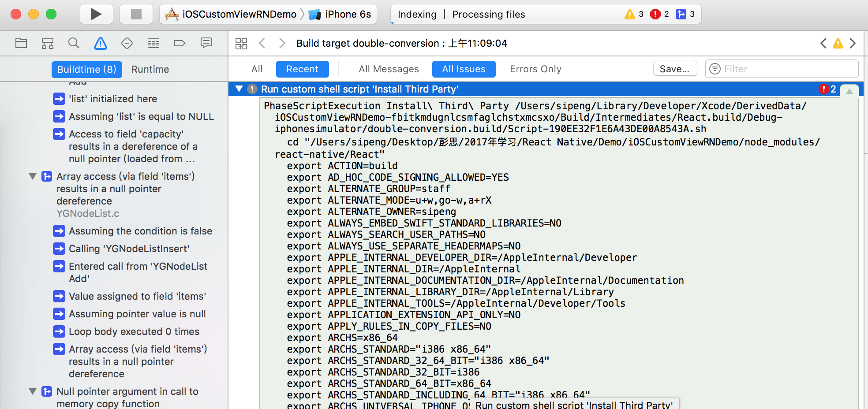Open analyzer issues count in toolbar
Screen dimensions: 868x409
(685, 14)
